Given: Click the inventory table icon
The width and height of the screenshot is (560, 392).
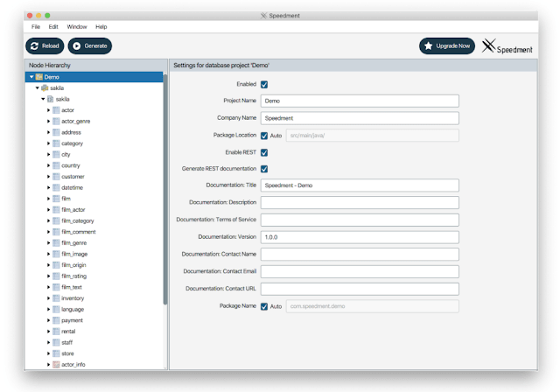Looking at the screenshot, I should pyautogui.click(x=56, y=298).
